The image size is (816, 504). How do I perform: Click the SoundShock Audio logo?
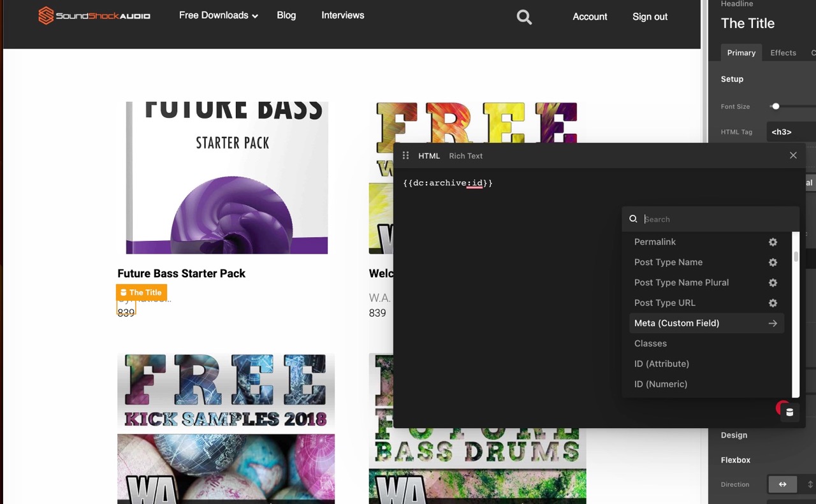94,16
